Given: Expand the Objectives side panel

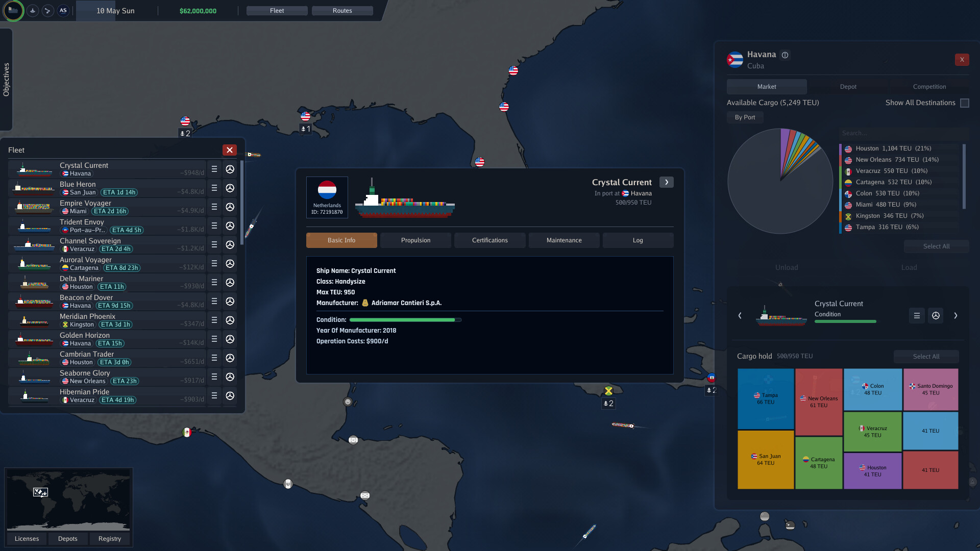Looking at the screenshot, I should [x=6, y=80].
